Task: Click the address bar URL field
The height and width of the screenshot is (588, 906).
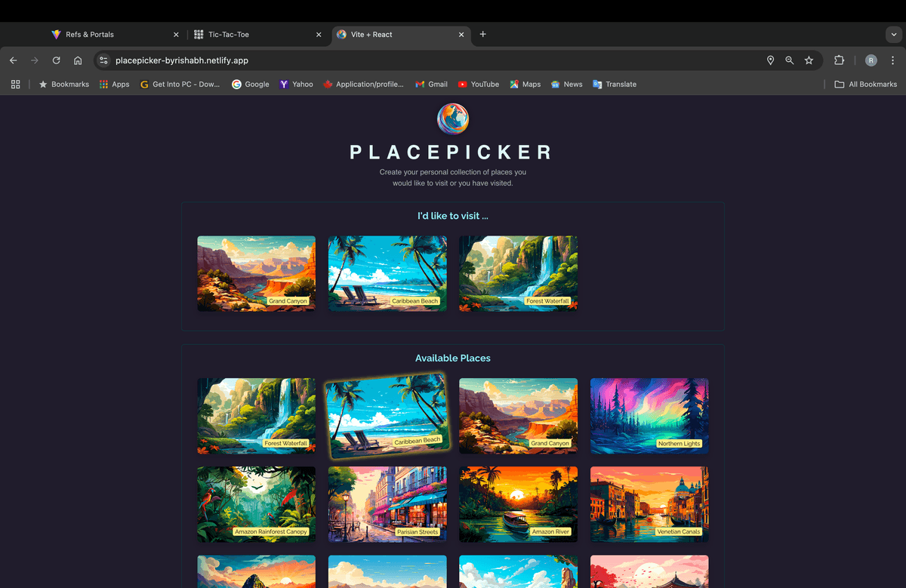Action: (430, 60)
